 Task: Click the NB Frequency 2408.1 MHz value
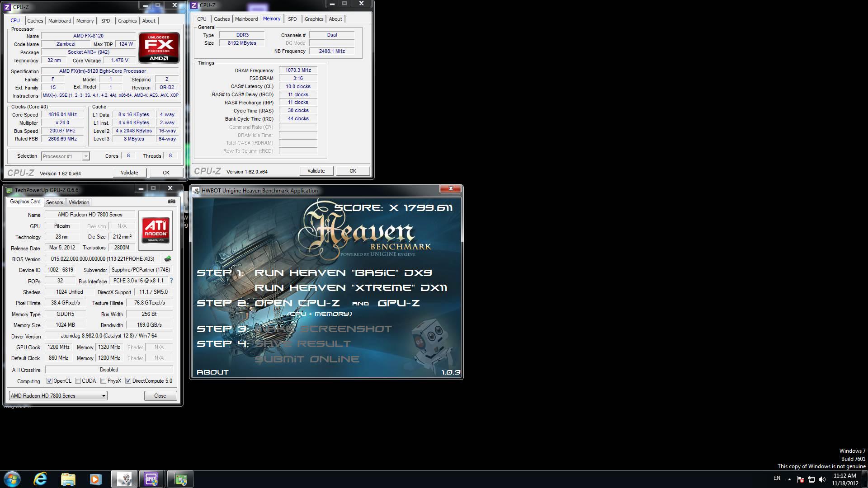click(332, 51)
